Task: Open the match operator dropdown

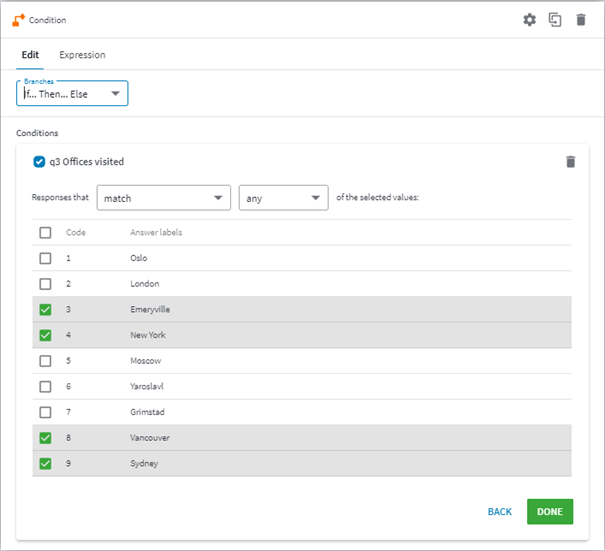Action: (164, 198)
